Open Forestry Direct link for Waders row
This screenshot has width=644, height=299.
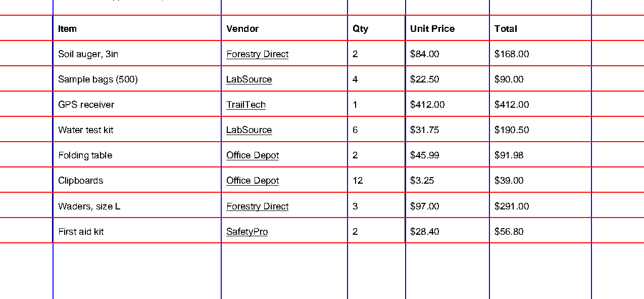click(x=257, y=206)
